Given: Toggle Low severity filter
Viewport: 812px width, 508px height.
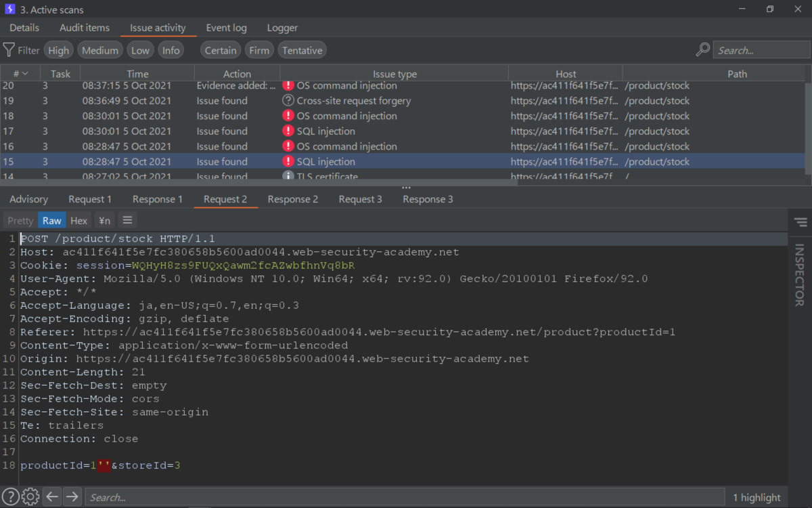Looking at the screenshot, I should [x=141, y=50].
